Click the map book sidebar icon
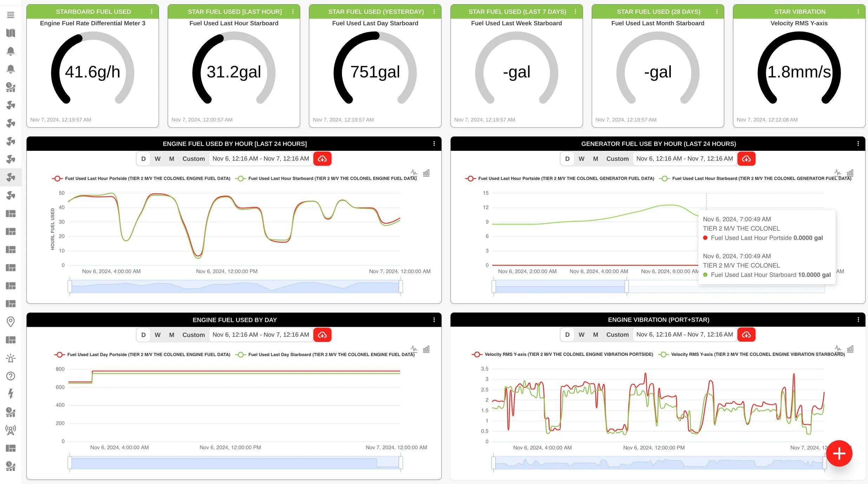This screenshot has width=868, height=484. click(x=11, y=33)
